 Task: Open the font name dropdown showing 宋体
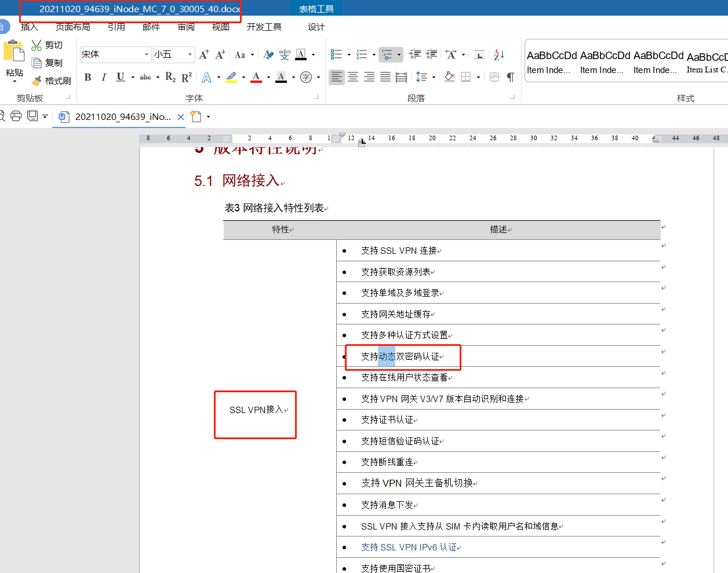point(146,54)
